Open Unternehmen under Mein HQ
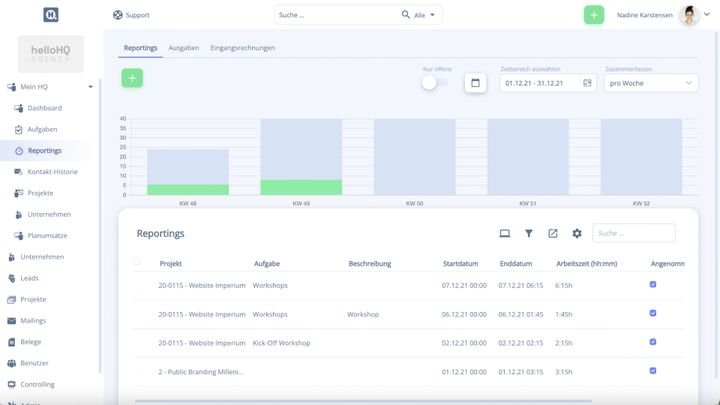The image size is (720, 405). pos(49,214)
